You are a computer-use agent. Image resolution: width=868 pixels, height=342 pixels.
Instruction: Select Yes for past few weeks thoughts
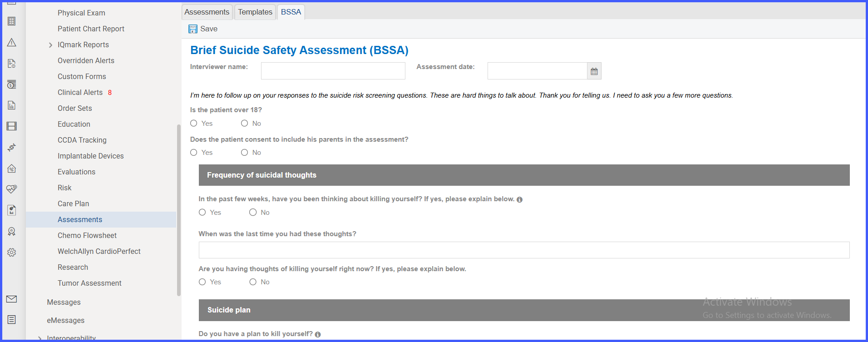coord(202,213)
